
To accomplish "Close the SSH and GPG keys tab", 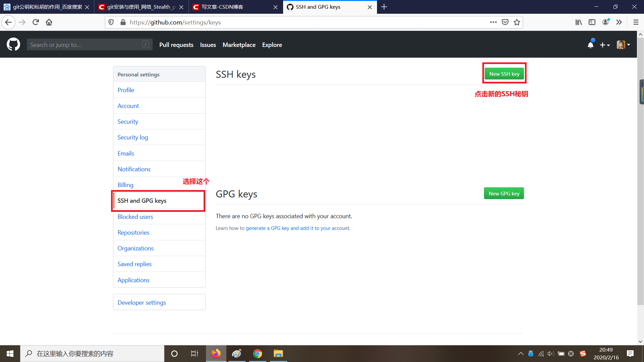I will pyautogui.click(x=370, y=7).
